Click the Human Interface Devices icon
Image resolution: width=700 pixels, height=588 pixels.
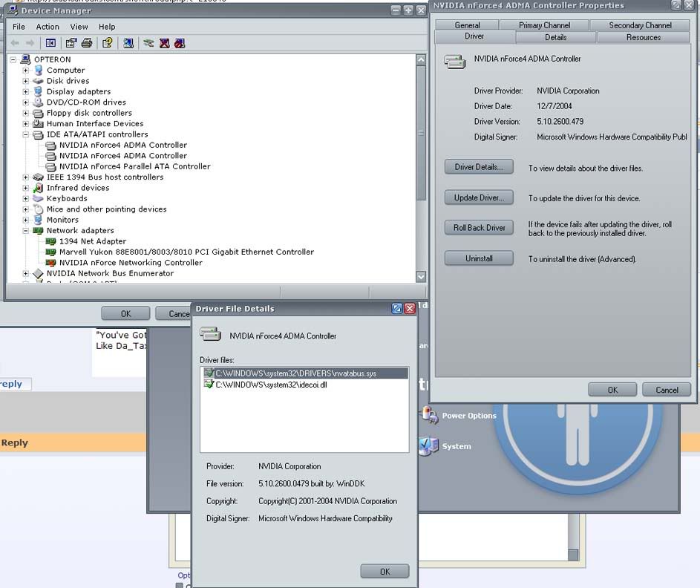[38, 124]
